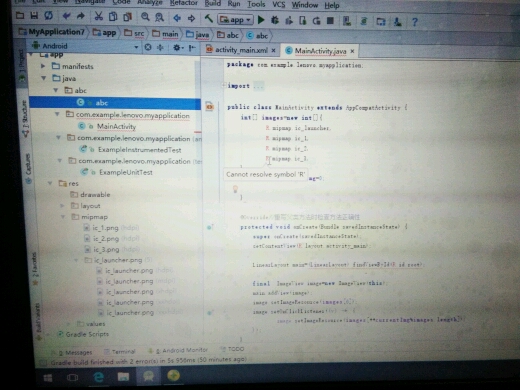Viewport: 520px width, 390px height.
Task: Click the Cut scissors icon in toolbar
Action: (98, 16)
